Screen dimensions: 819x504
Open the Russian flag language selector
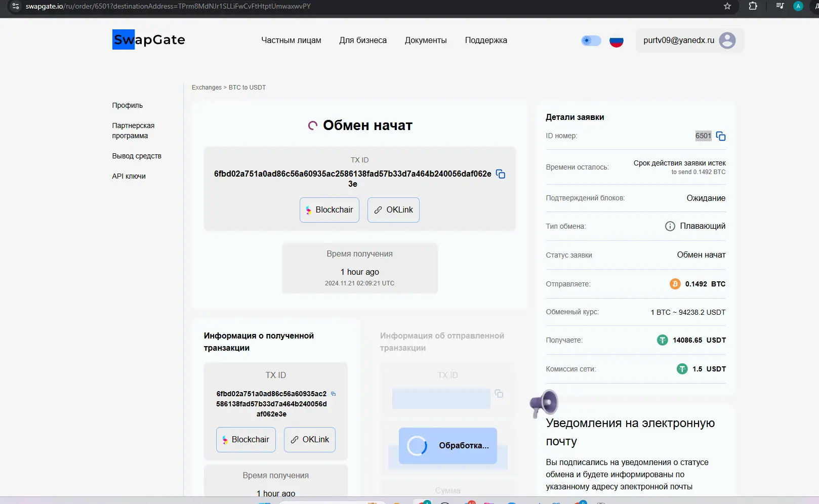click(616, 41)
